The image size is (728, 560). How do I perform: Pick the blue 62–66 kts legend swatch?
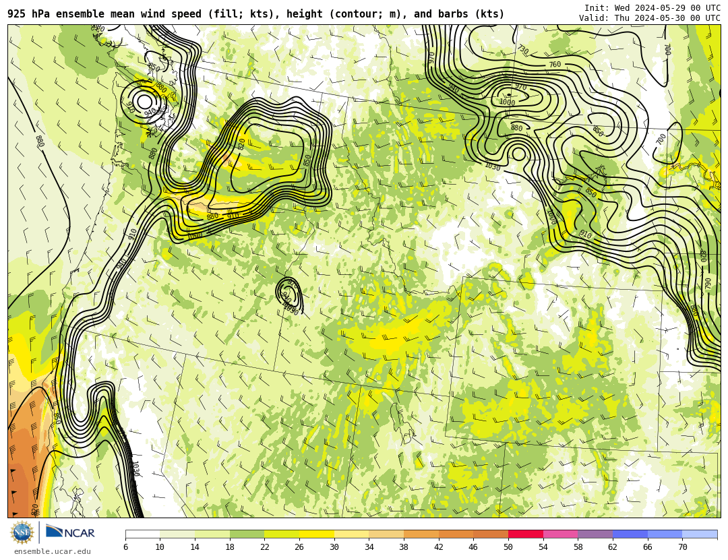click(x=630, y=534)
